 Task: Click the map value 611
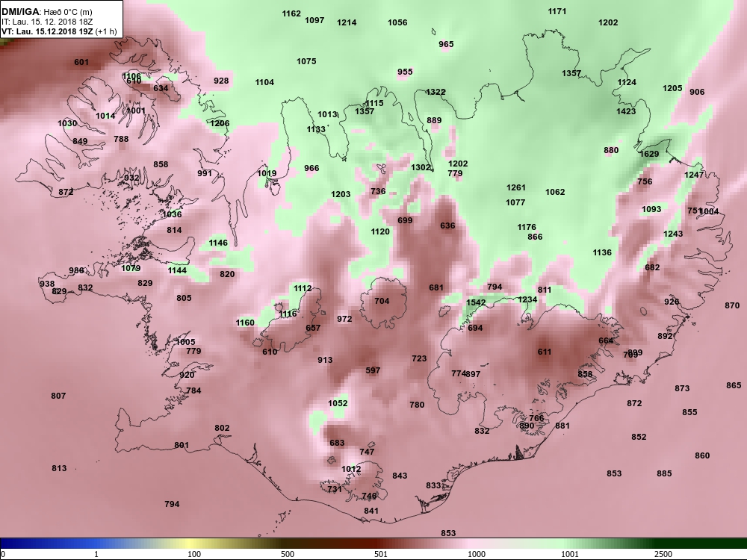tap(544, 352)
